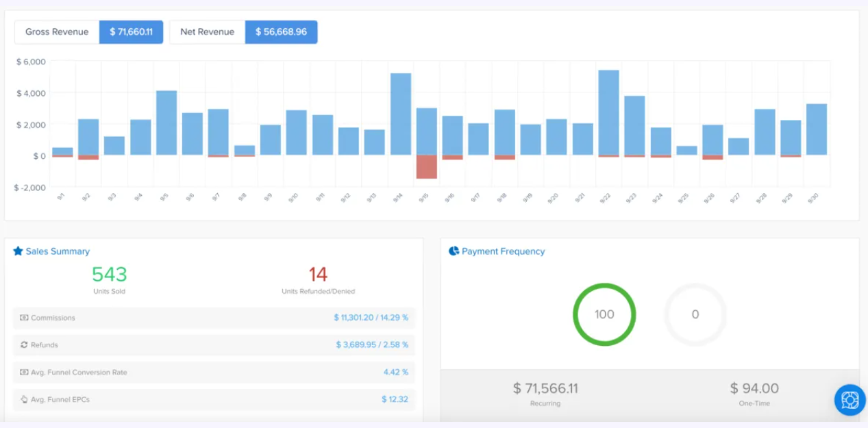Click the star icon beside Sales Summary
Viewport: 868px width, 428px height.
click(x=18, y=251)
